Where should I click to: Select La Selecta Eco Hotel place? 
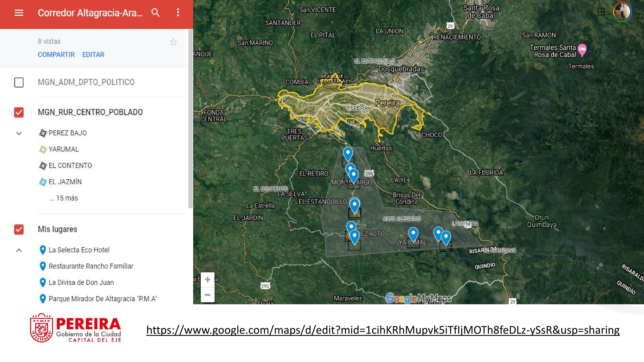(79, 250)
